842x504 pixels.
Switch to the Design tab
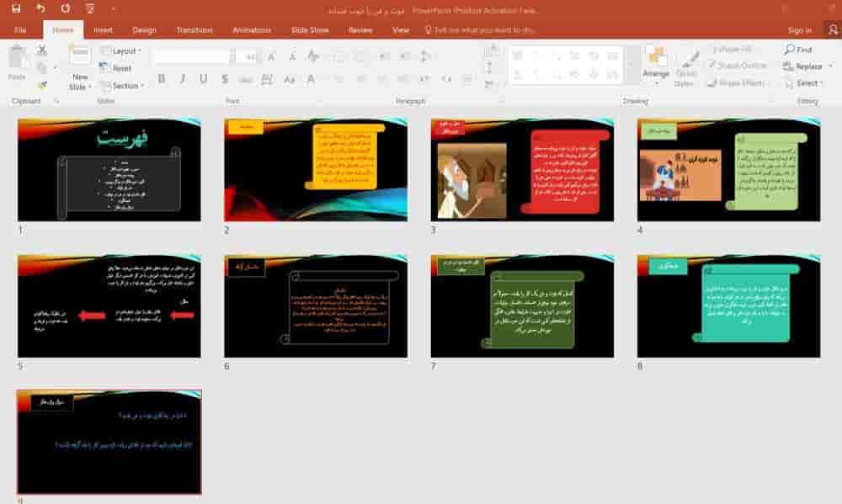(x=145, y=30)
